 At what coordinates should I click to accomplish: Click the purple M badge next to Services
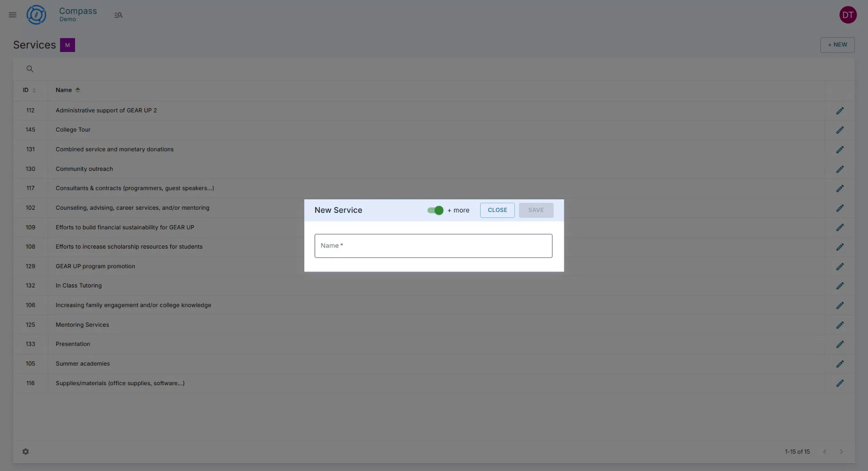[x=67, y=45]
